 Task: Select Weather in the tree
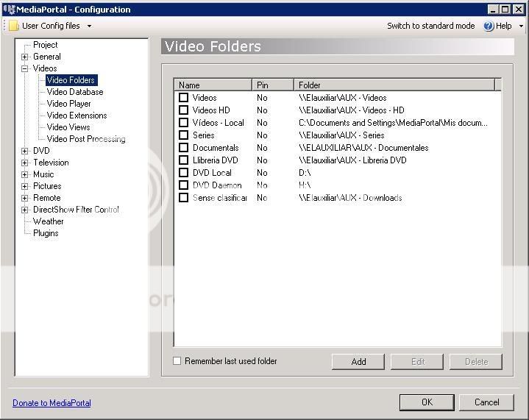pos(49,221)
